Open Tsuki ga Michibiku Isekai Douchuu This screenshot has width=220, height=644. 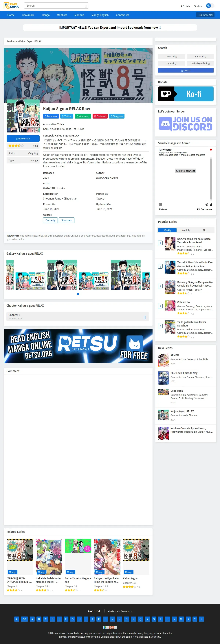(x=191, y=324)
